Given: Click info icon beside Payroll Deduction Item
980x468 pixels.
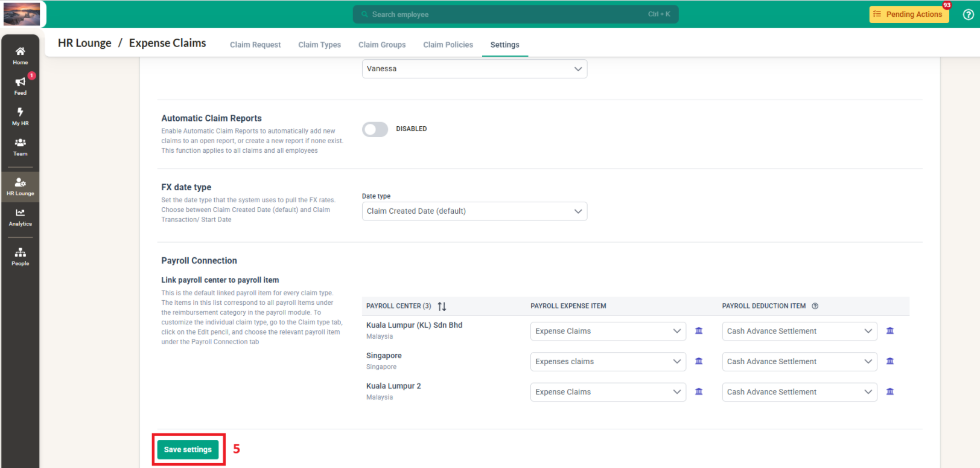Looking at the screenshot, I should click(x=815, y=306).
